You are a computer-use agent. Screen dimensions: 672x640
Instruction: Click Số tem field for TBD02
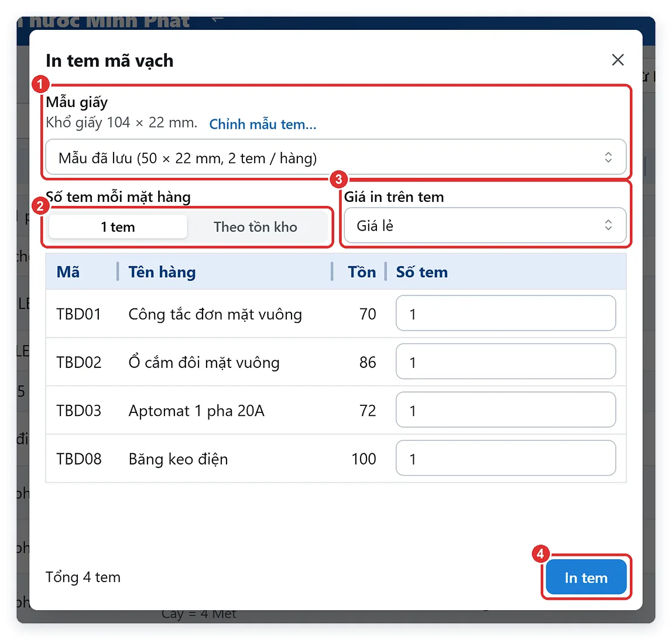click(506, 362)
